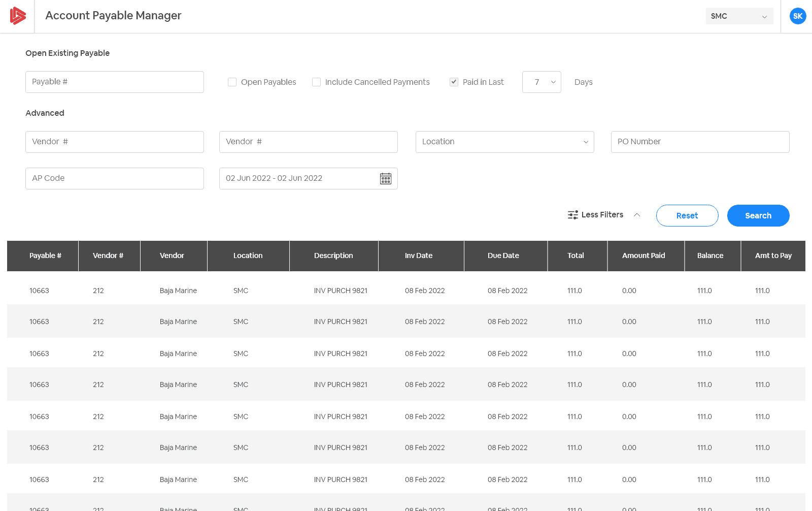Select the first Baja Marine payable row
The width and height of the screenshot is (812, 511).
[178, 291]
